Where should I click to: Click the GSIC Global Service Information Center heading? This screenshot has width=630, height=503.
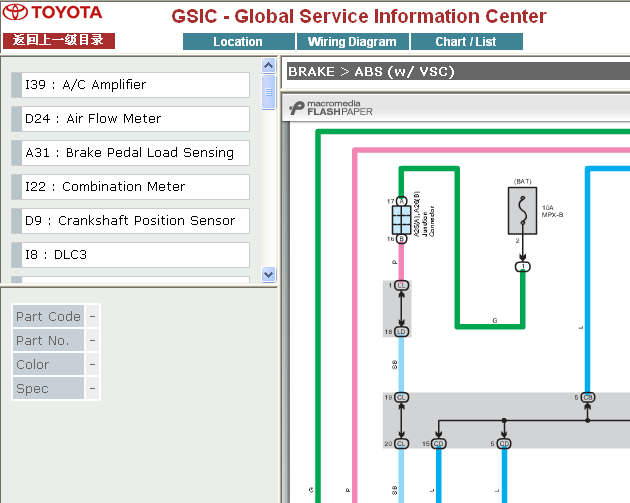coord(359,16)
